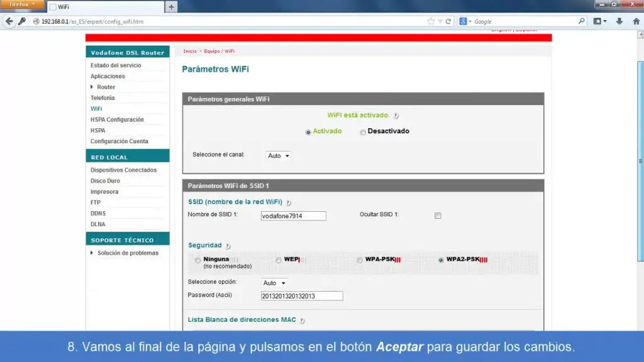The height and width of the screenshot is (362, 644).
Task: Bookmark the page using the star icon
Action: click(431, 21)
